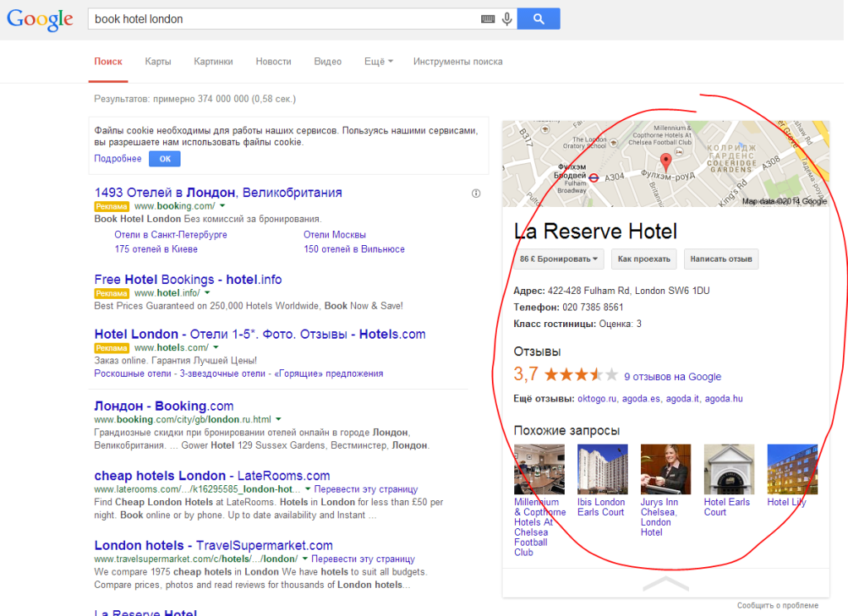The image size is (848, 616).
Task: Click Millennium & Copthorne Hotels thumbnail image
Action: click(x=539, y=469)
